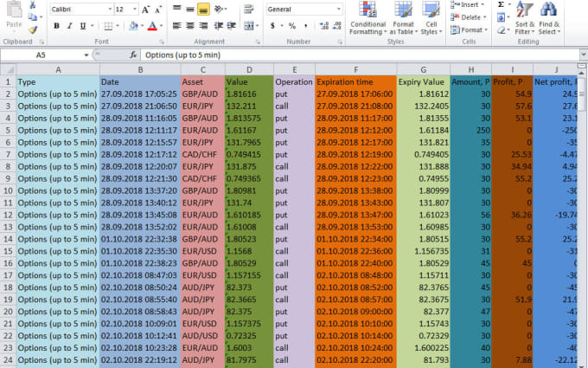
Task: Click the Copy icon
Action: point(33,17)
